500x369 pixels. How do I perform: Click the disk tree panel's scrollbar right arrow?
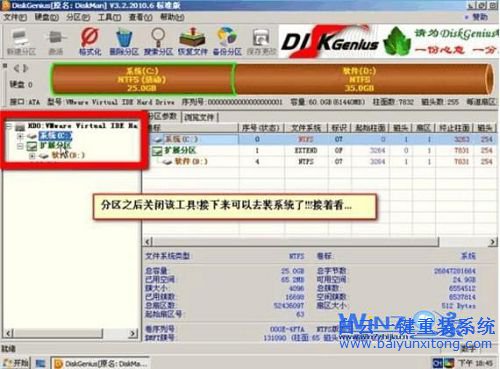tap(132, 333)
